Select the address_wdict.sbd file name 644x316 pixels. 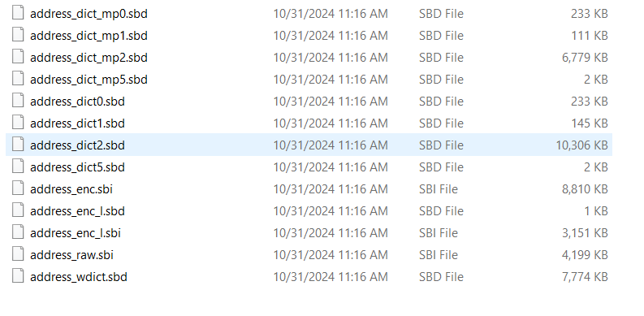[x=79, y=276]
